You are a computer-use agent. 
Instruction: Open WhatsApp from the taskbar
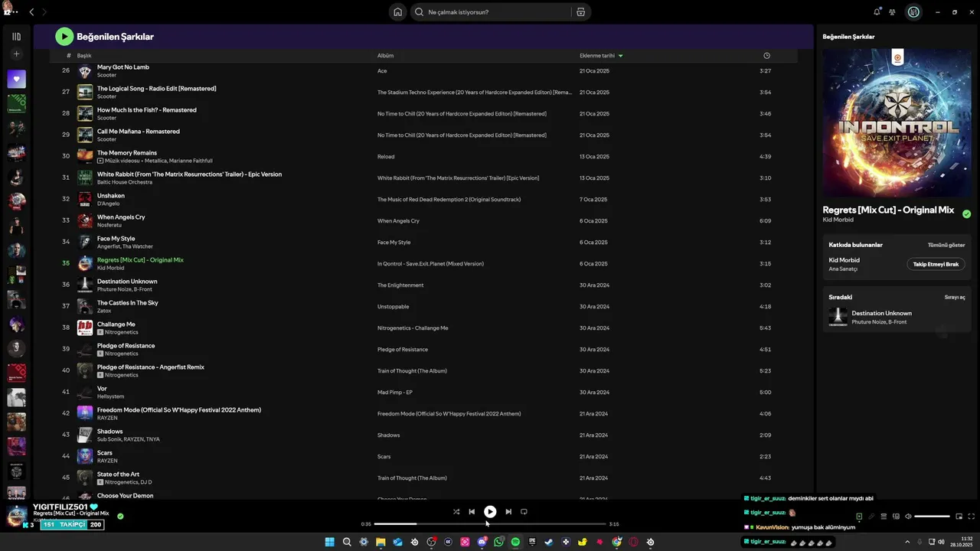[498, 542]
